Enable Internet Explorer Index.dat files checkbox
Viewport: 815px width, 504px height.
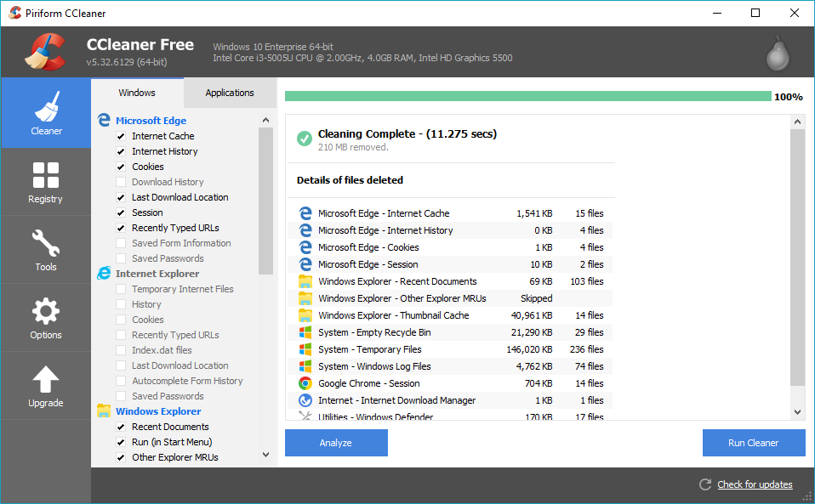pyautogui.click(x=121, y=350)
